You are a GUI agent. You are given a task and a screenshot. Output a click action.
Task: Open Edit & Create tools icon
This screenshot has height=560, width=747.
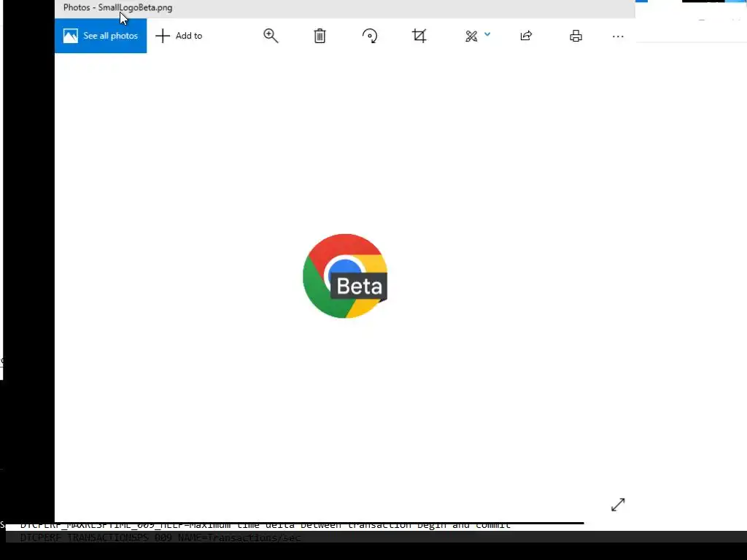tap(471, 36)
